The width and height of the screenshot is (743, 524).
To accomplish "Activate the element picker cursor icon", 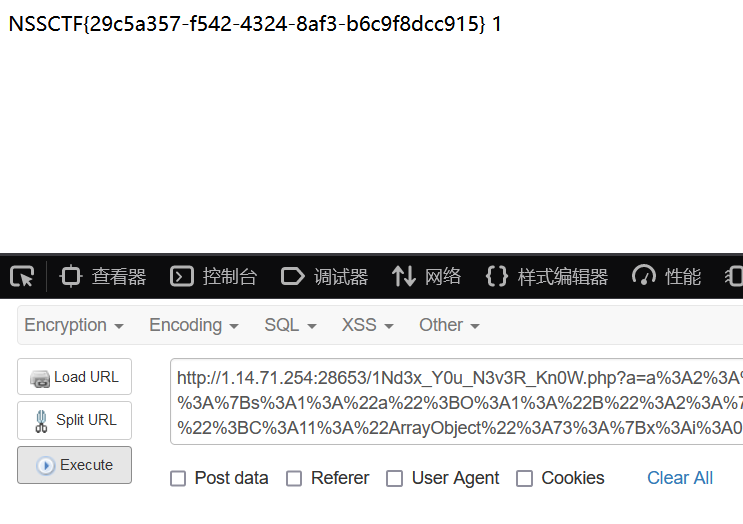I will (x=22, y=276).
